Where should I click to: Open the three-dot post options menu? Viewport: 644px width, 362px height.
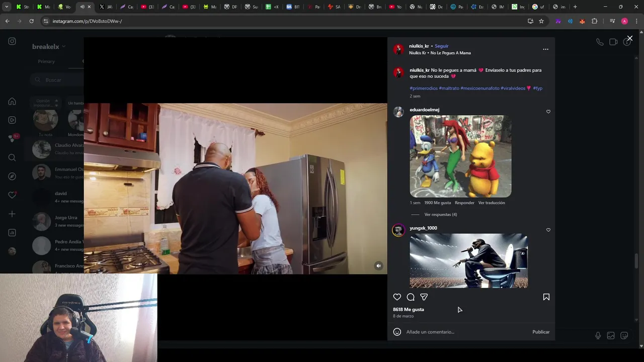[545, 49]
